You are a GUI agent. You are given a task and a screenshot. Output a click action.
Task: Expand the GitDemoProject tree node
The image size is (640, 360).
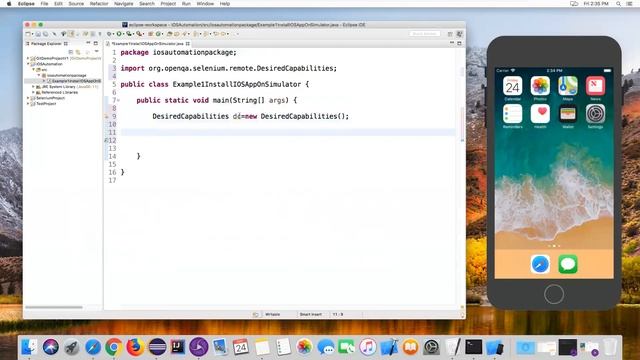(x=28, y=58)
